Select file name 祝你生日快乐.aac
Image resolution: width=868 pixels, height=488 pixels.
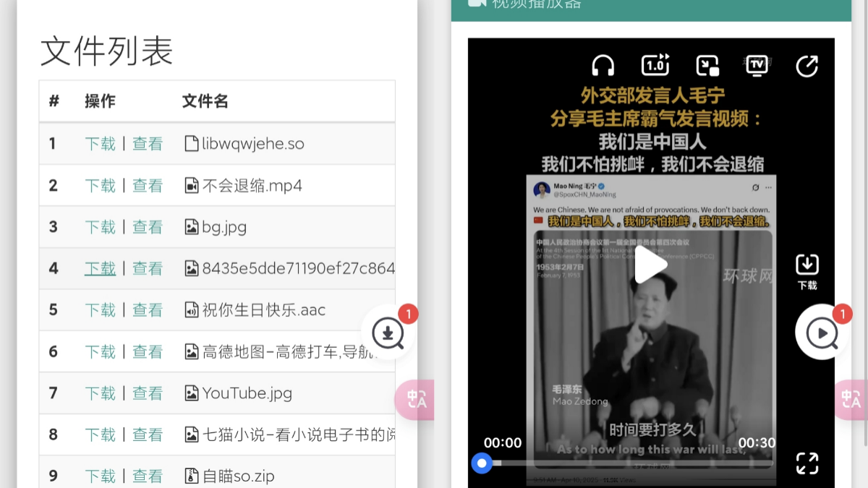(x=264, y=310)
